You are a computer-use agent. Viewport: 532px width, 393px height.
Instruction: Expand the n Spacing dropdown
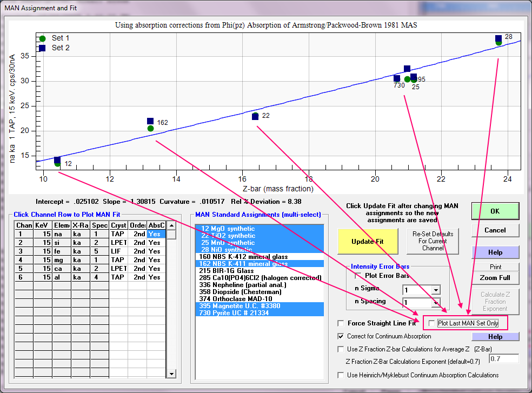coord(435,303)
